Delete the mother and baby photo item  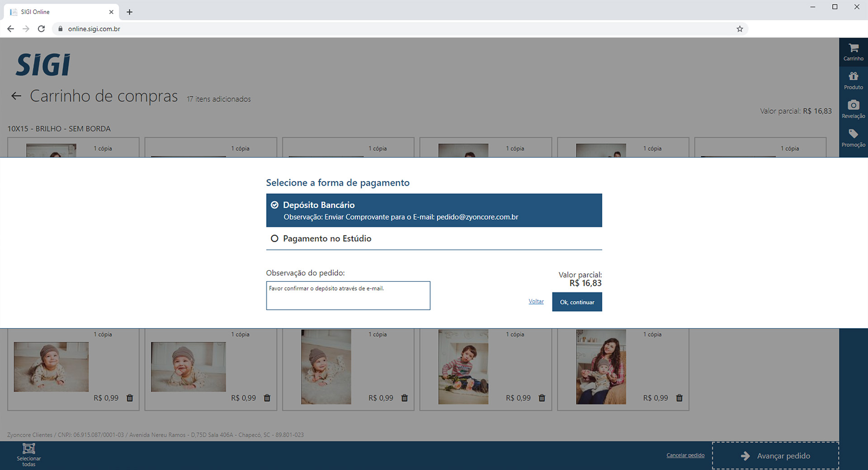(679, 398)
